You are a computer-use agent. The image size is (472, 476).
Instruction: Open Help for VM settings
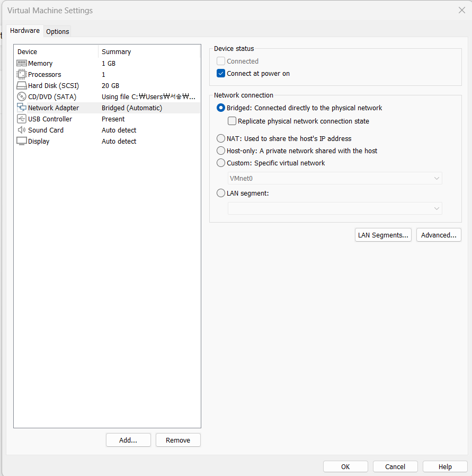click(445, 466)
